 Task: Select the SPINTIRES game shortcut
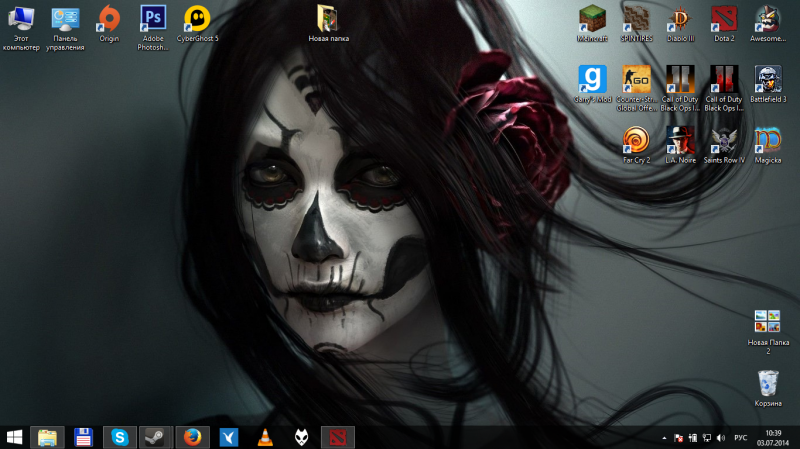click(636, 24)
